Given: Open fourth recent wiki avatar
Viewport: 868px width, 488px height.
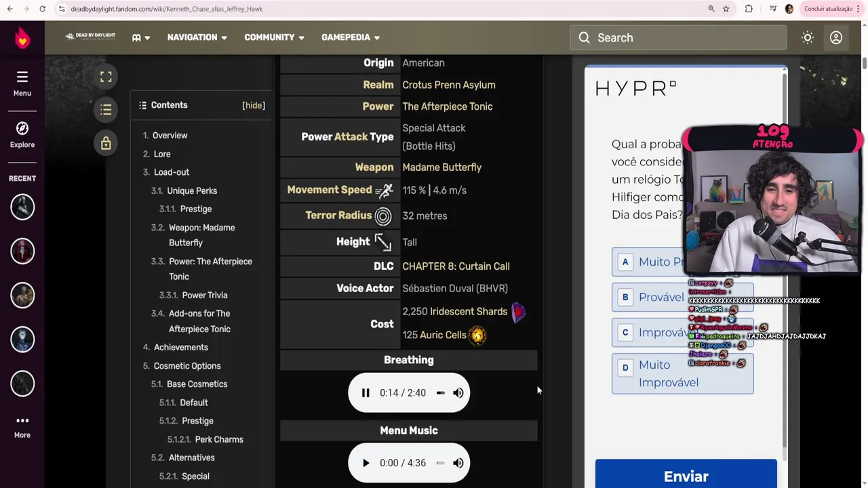Looking at the screenshot, I should point(22,340).
